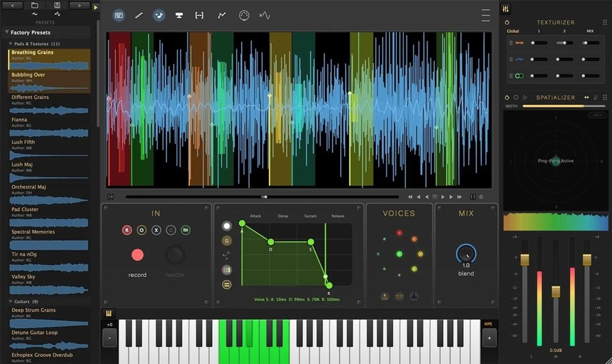The height and width of the screenshot is (364, 612).
Task: Toggle the Texturizer power button
Action: coord(507,22)
